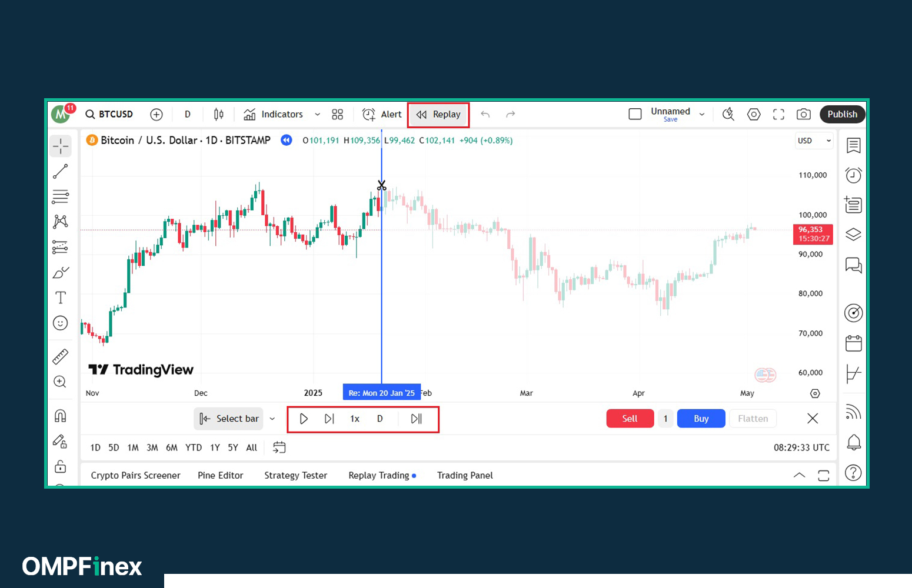Viewport: 912px width, 588px height.
Task: Click the Publish button
Action: (842, 114)
